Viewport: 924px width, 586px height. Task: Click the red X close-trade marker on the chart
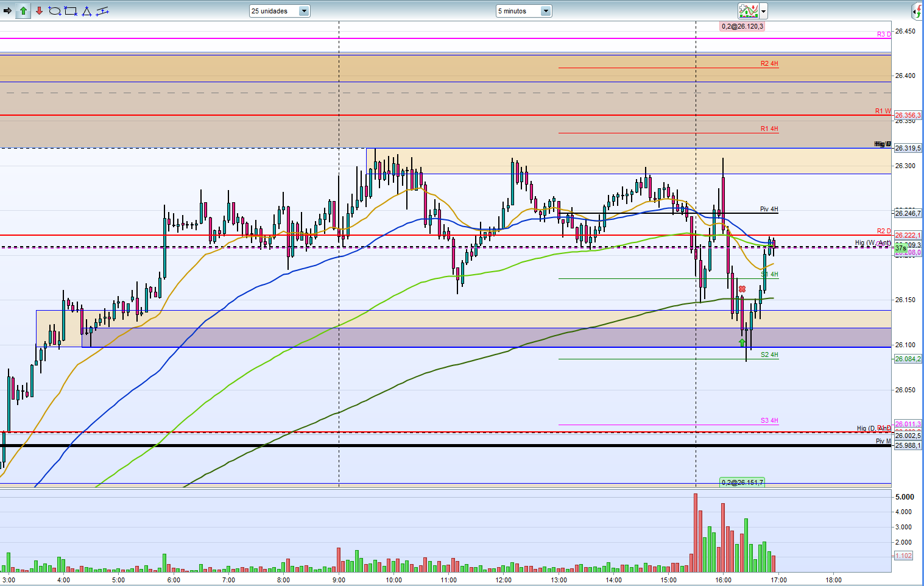point(742,289)
